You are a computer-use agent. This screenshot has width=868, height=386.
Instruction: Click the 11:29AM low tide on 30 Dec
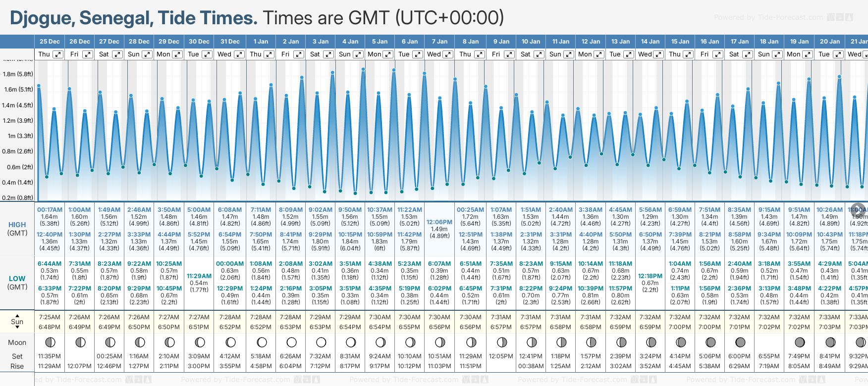point(199,276)
